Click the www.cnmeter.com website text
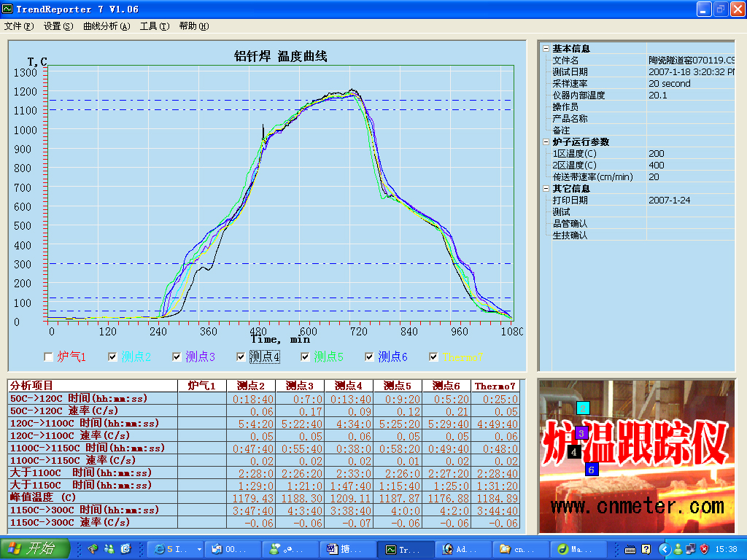Viewport: 747px width, 560px height. pos(637,505)
